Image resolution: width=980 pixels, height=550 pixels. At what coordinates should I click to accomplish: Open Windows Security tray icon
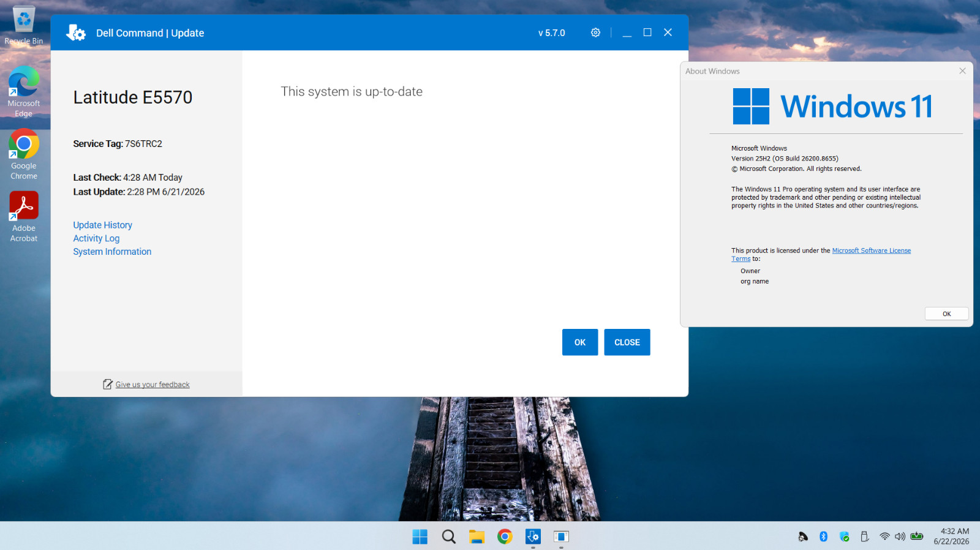point(845,537)
